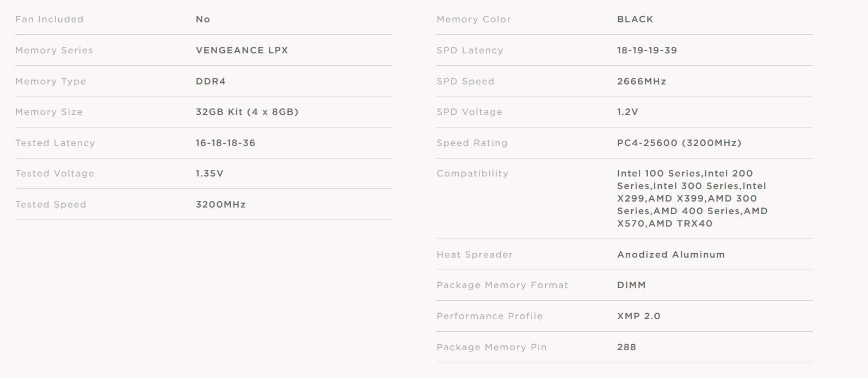
Task: Click the DIMM package memory format value
Action: (631, 285)
